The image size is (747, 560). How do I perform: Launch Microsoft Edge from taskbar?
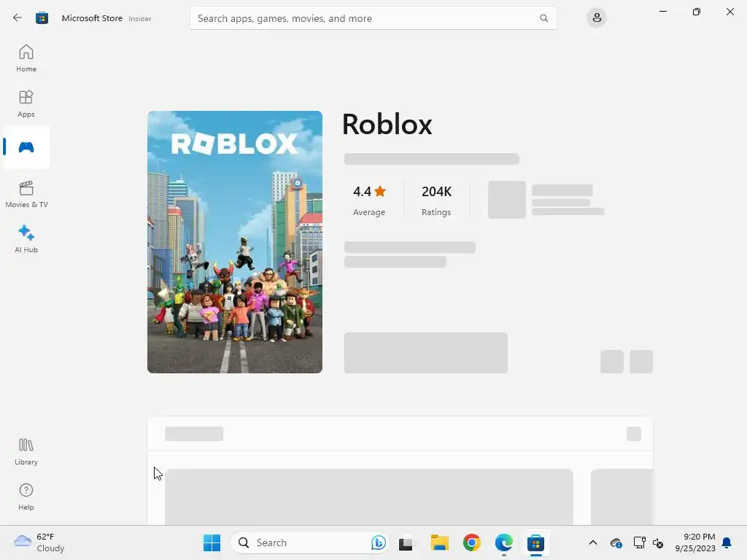pyautogui.click(x=503, y=542)
